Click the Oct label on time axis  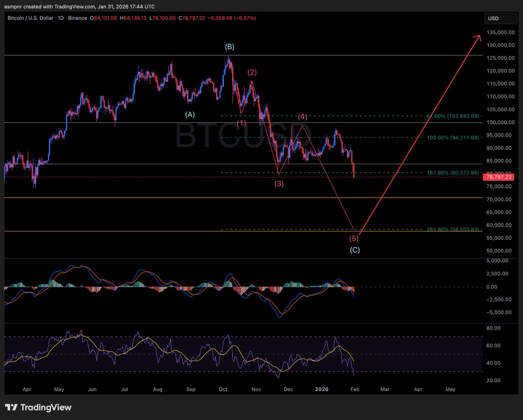[x=223, y=389]
